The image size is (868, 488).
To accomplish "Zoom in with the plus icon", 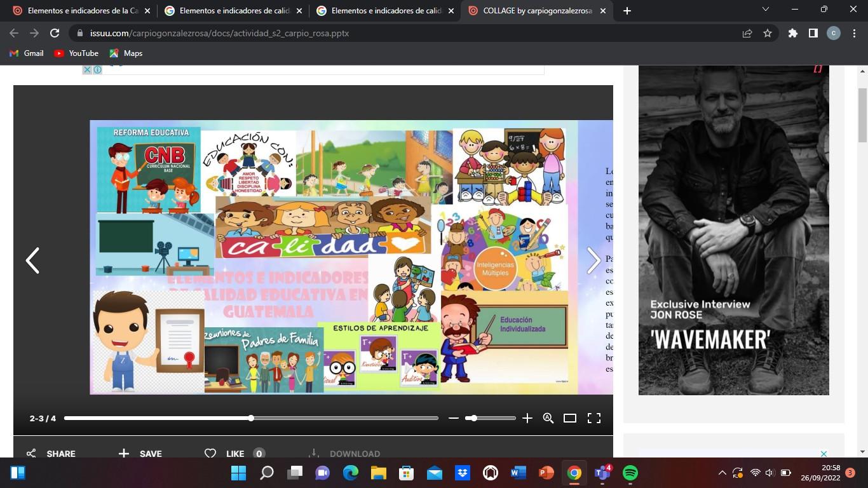I will click(527, 418).
